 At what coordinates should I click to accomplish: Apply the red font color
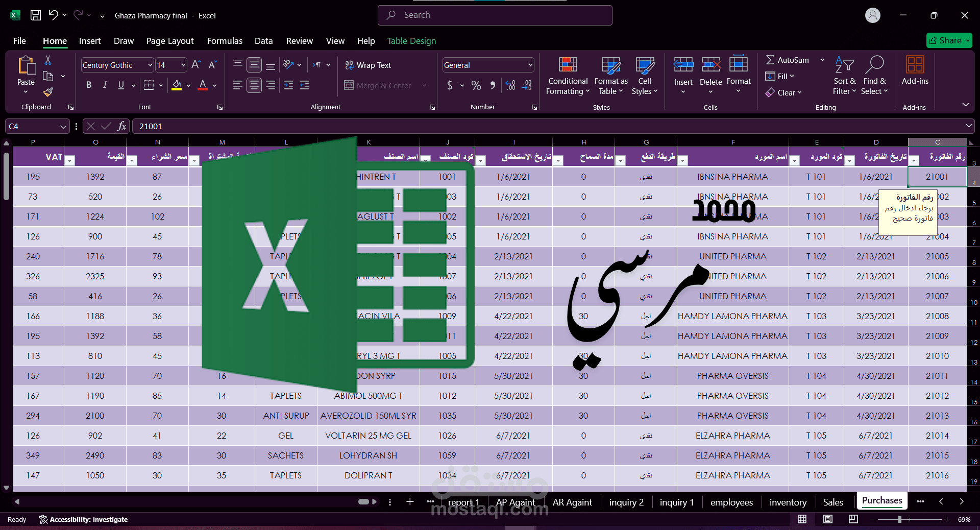(203, 85)
